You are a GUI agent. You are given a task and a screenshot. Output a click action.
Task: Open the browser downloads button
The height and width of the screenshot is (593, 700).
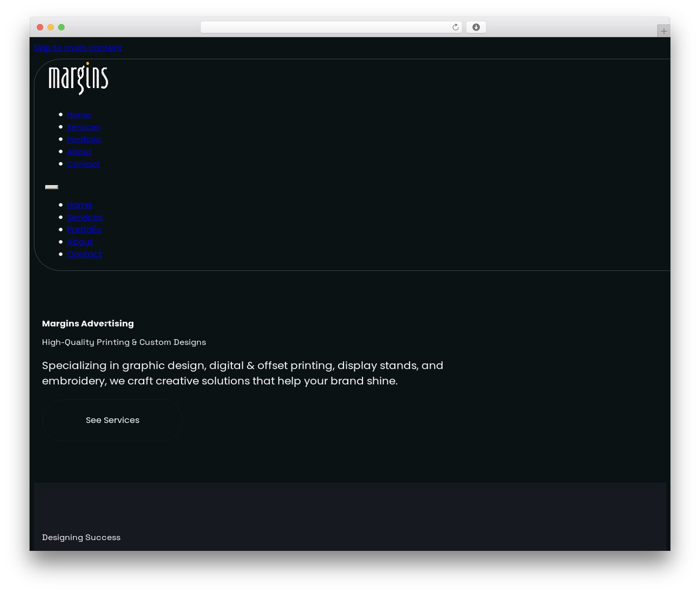pos(476,27)
